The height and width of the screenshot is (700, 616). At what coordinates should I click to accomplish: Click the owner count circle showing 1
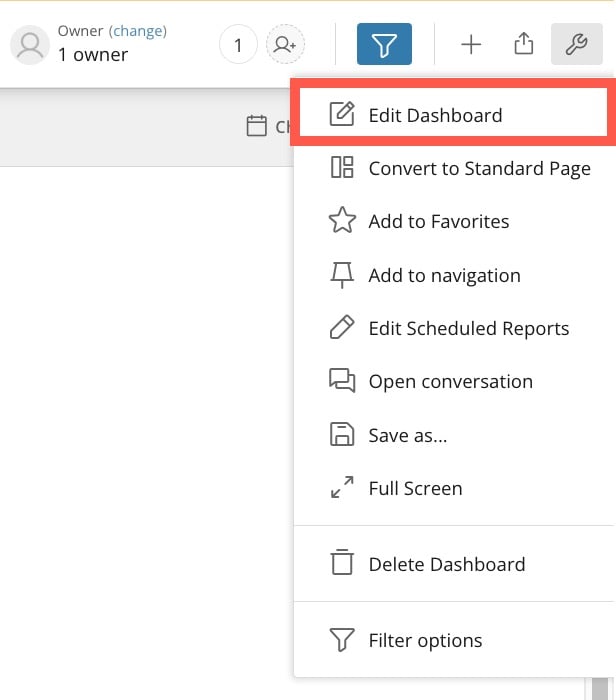[238, 44]
